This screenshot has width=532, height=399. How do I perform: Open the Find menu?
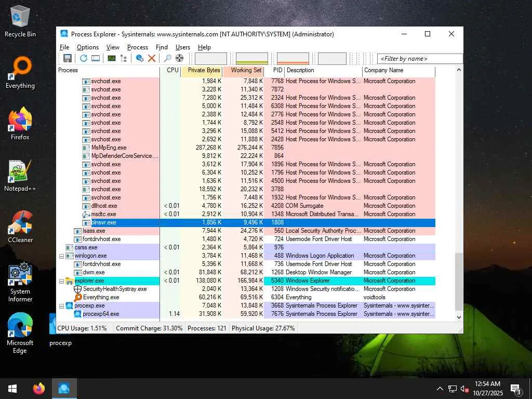pyautogui.click(x=162, y=47)
